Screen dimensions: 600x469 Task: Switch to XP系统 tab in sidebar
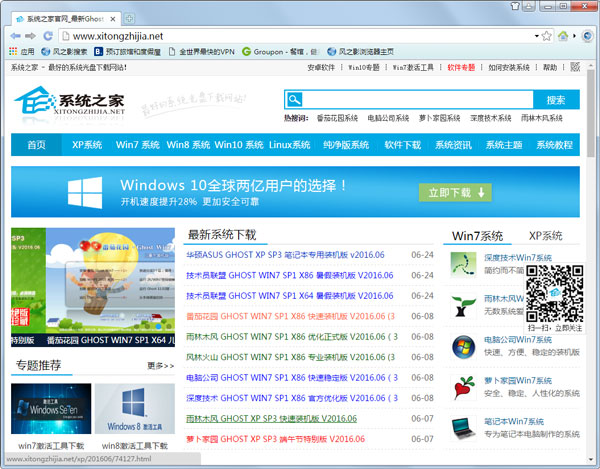(545, 236)
